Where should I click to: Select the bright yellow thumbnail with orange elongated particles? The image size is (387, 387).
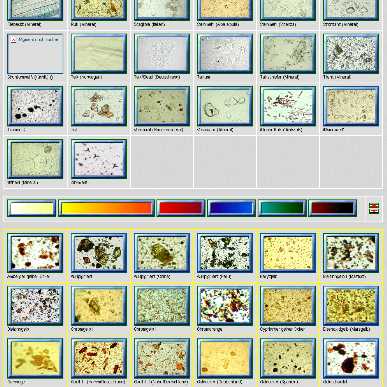coord(35,358)
